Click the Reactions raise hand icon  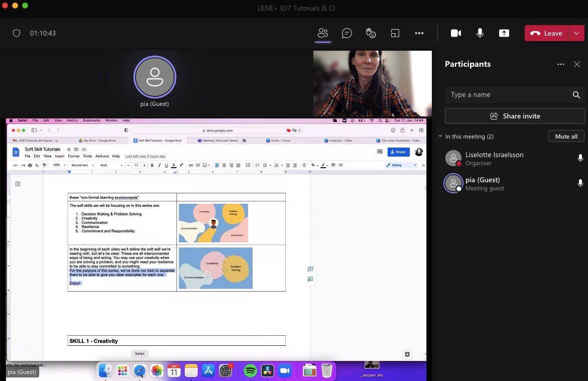[x=371, y=33]
